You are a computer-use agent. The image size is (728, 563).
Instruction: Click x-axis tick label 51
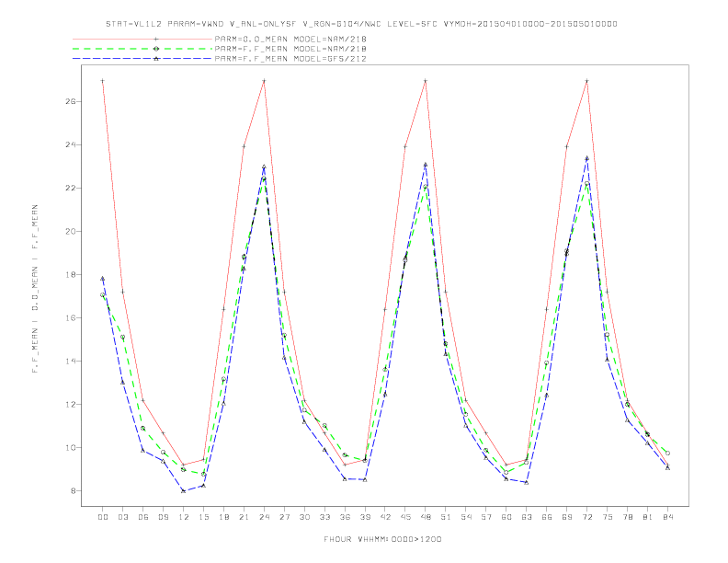(x=446, y=517)
